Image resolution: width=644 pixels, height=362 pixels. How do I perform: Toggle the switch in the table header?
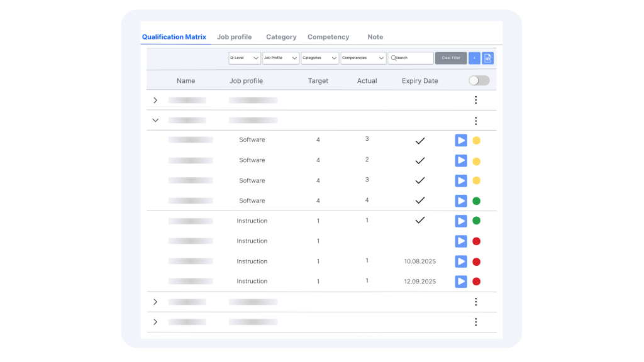tap(479, 80)
